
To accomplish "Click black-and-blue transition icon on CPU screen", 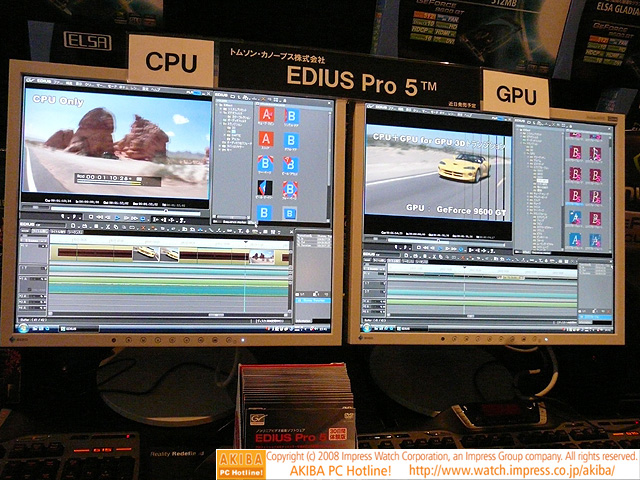I will [x=265, y=187].
